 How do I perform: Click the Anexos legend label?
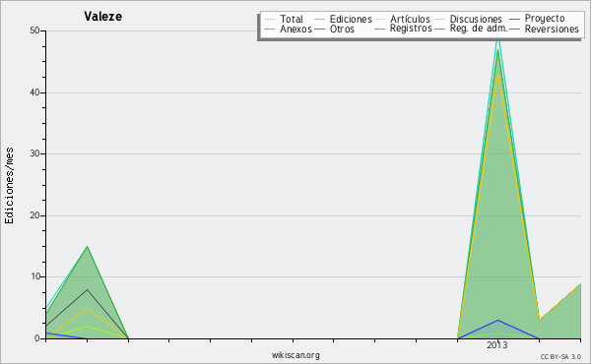tap(295, 29)
